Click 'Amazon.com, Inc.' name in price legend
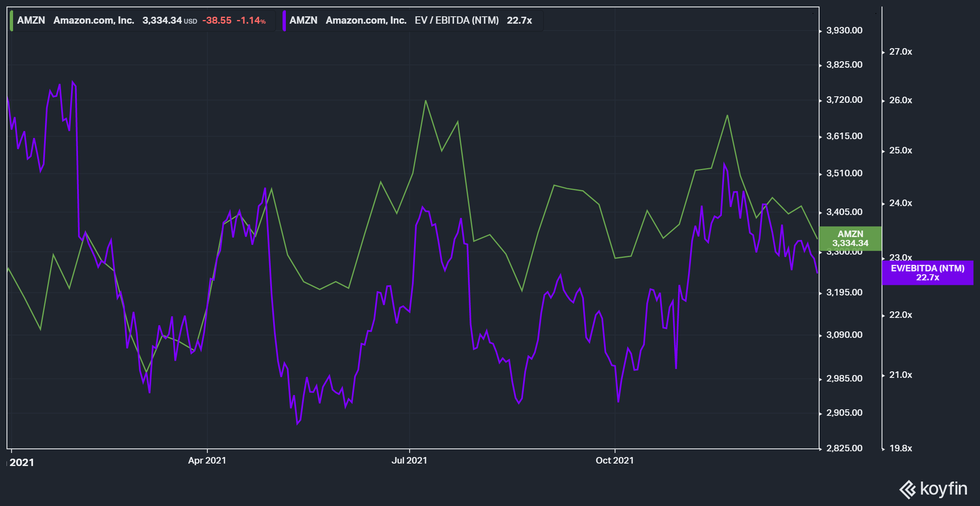 pos(94,20)
